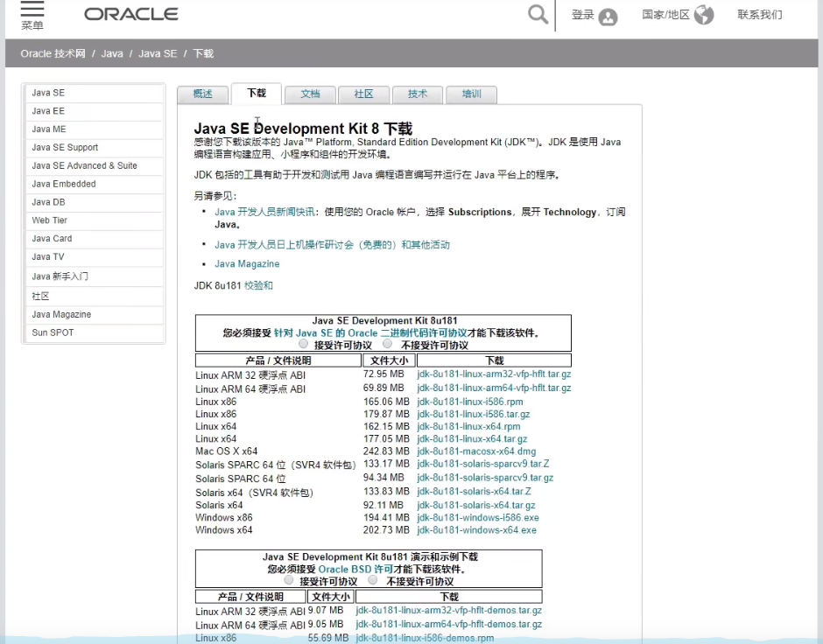Download jdk-8u181-solaris-sparcv9.tar.Z
The height and width of the screenshot is (644, 823).
(483, 464)
